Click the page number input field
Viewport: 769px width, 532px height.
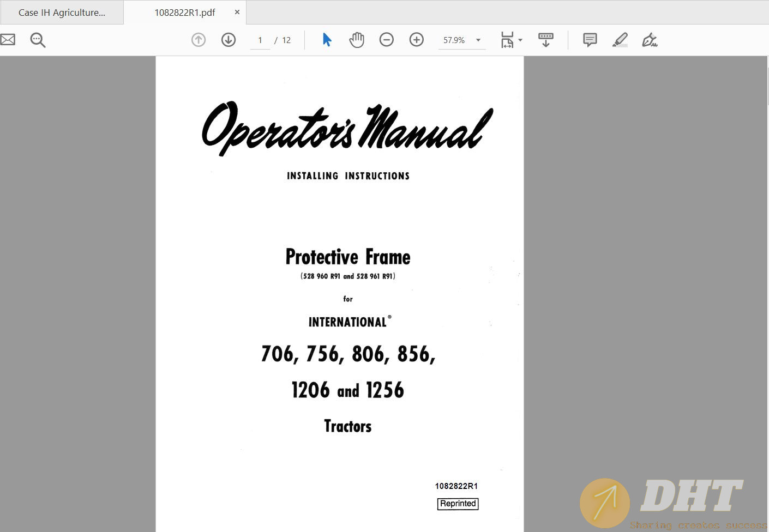[x=260, y=40]
